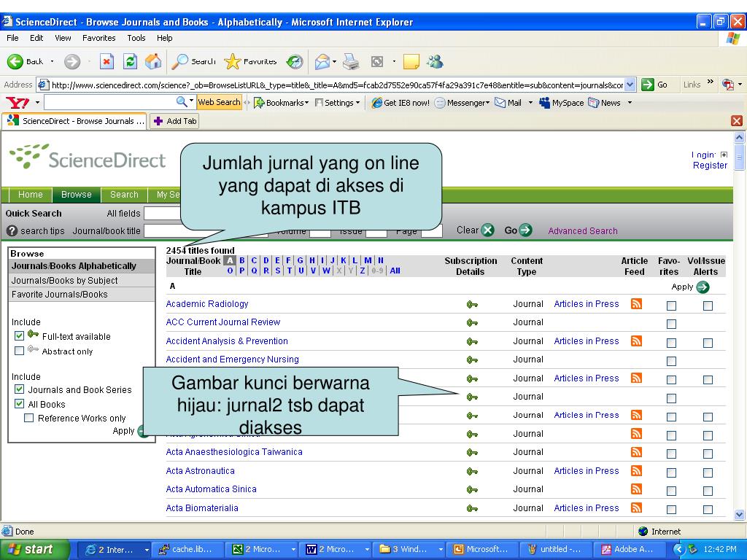
Task: Expand the Bookmarks dropdown on Yahoo toolbar
Action: coord(307,103)
